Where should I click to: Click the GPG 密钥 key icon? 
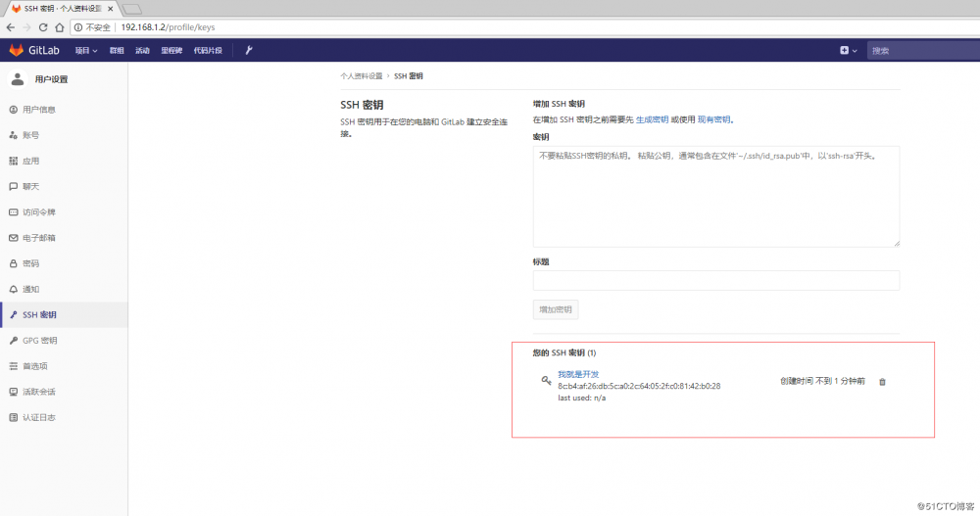point(13,341)
